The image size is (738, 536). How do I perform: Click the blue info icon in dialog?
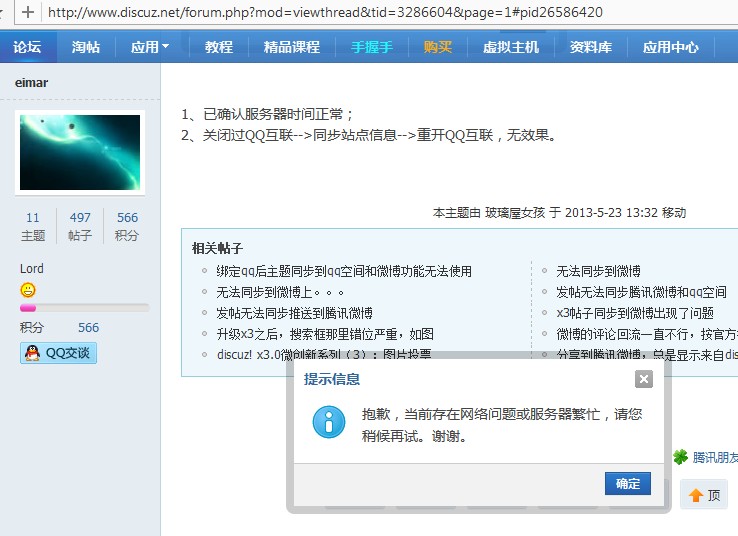[329, 422]
